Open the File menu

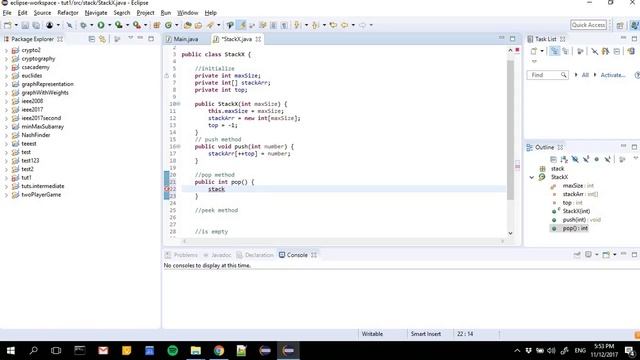point(7,13)
